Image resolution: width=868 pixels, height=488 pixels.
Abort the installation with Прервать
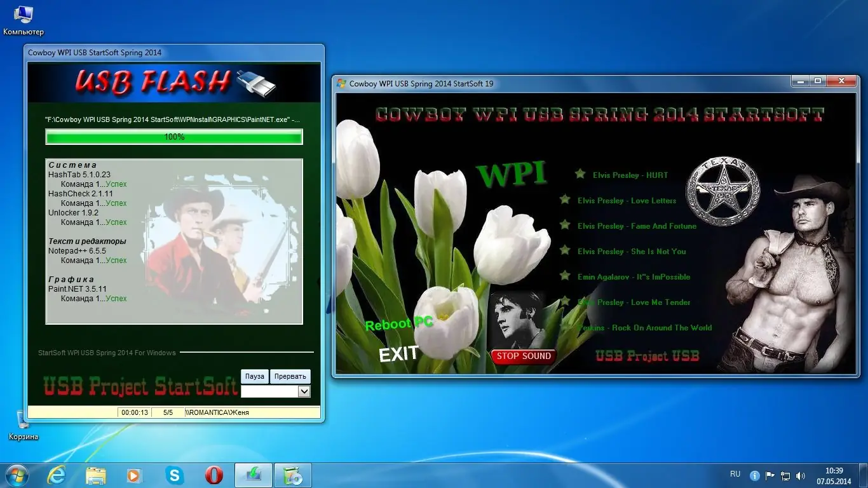[290, 376]
